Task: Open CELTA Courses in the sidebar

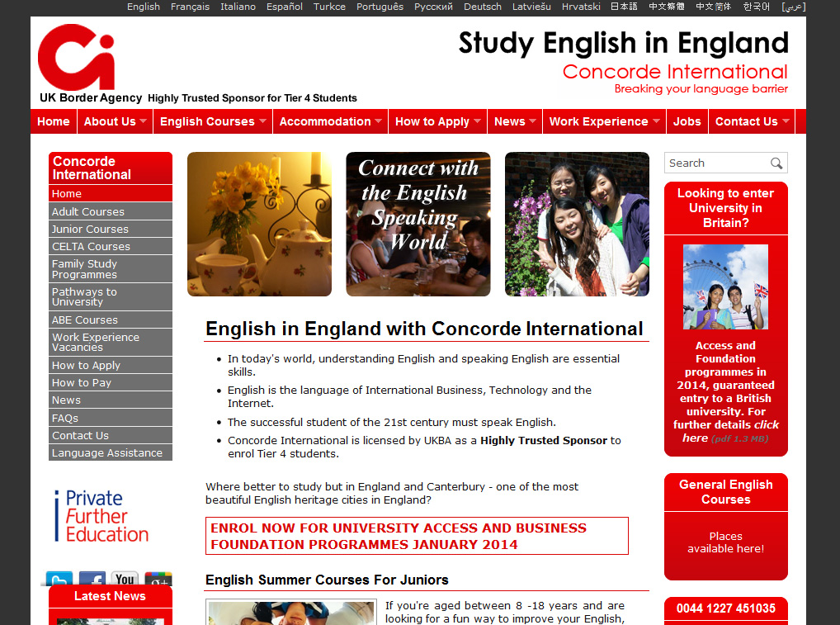Action: click(x=111, y=246)
